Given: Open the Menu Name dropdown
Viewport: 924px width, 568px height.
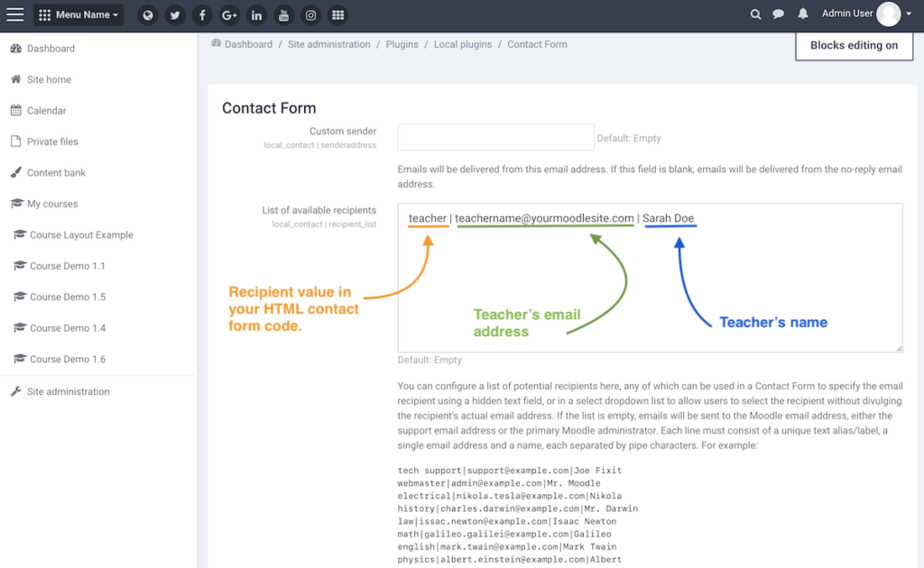Looking at the screenshot, I should 79,14.
